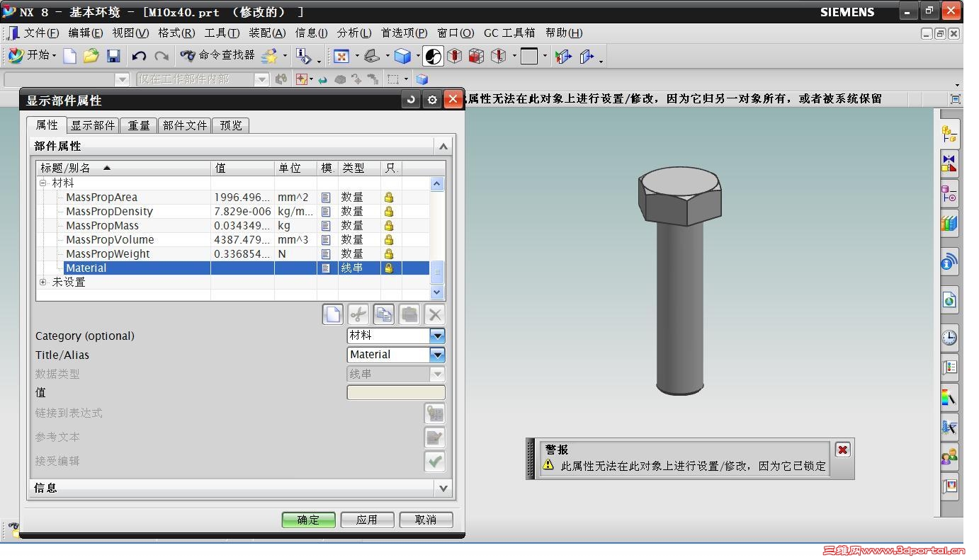Click the lock icon on the MassPropArea row
The image size is (979, 560).
pos(388,198)
